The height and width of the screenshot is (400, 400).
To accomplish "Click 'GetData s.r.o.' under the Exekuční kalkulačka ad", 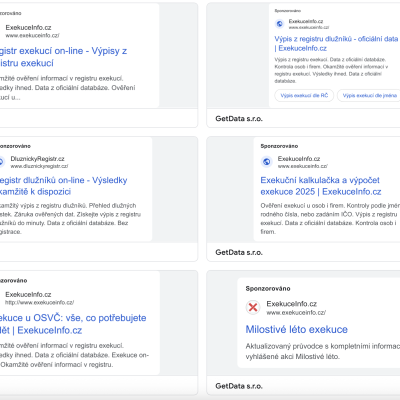I will [x=239, y=252].
